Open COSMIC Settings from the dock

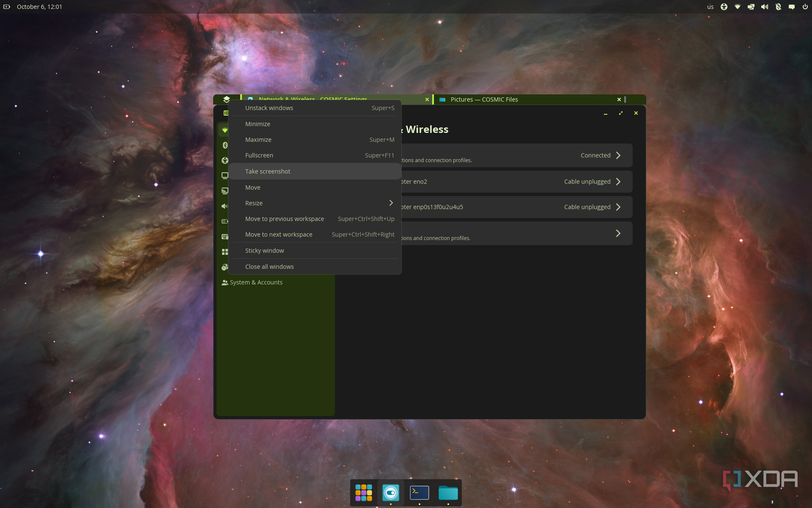pos(391,493)
